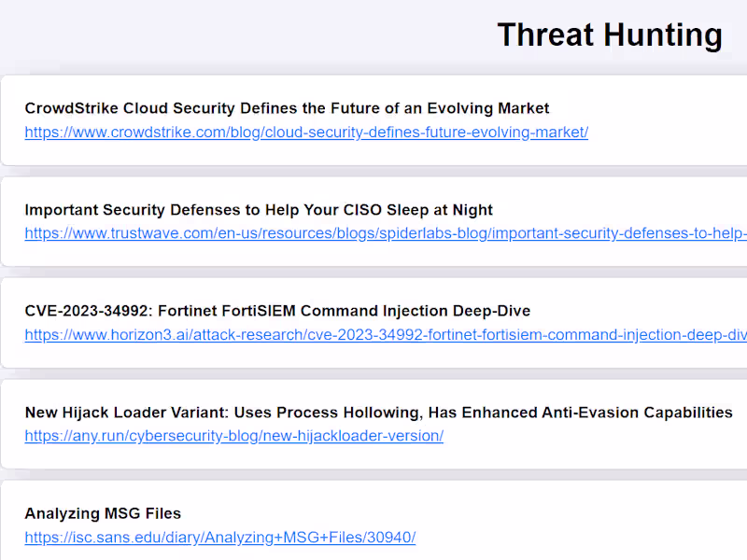Click the gap between the first two cards

tap(373, 172)
